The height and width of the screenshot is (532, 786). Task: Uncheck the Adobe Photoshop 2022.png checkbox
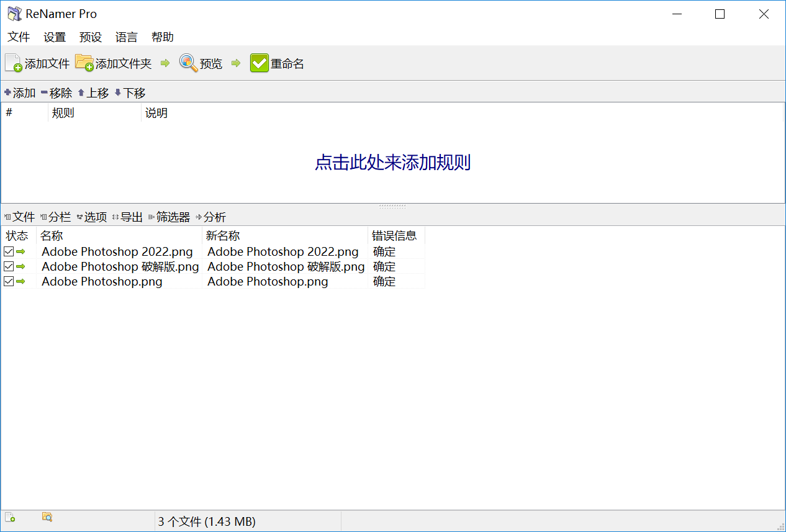pos(9,251)
